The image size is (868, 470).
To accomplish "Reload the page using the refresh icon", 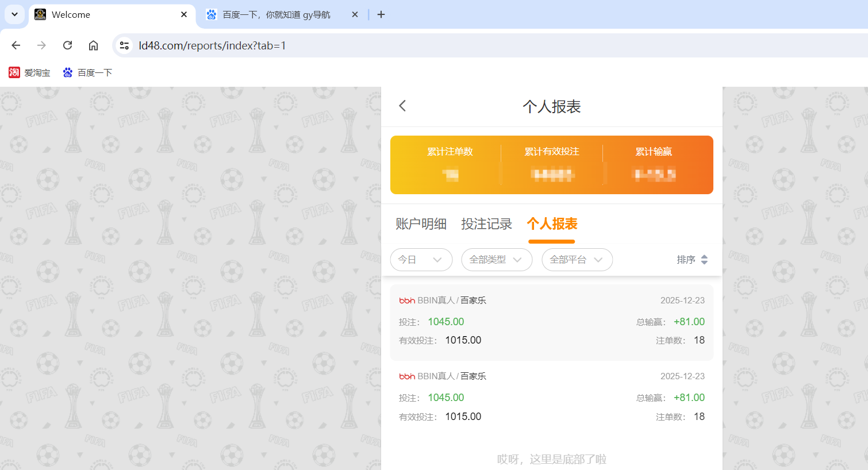I will click(67, 45).
